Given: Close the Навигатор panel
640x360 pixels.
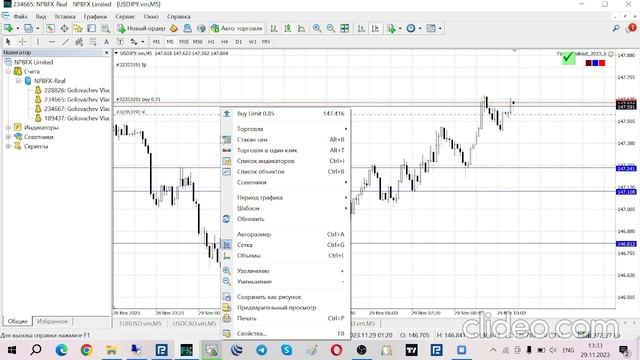Looking at the screenshot, I should coord(107,53).
